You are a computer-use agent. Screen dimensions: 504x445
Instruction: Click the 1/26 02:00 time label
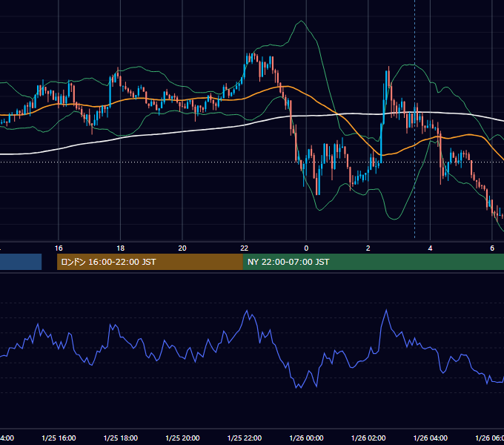(368, 438)
